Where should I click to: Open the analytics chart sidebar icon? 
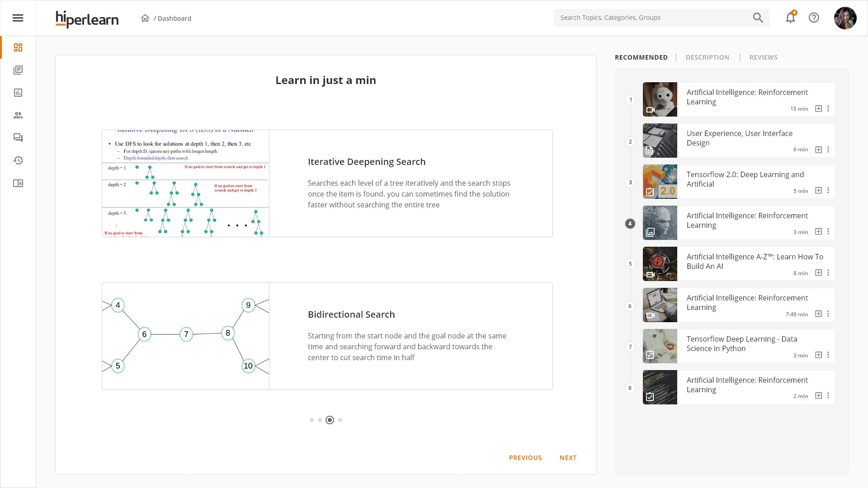click(18, 93)
